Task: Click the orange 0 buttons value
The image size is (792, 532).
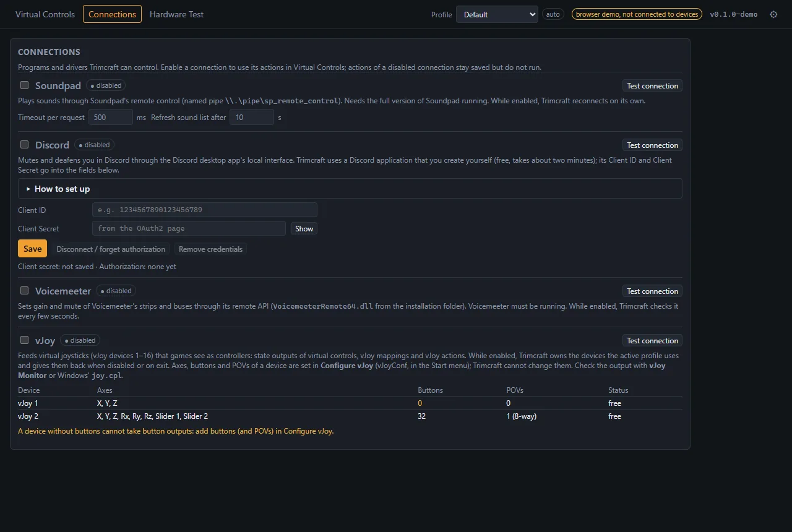Action: [x=420, y=403]
